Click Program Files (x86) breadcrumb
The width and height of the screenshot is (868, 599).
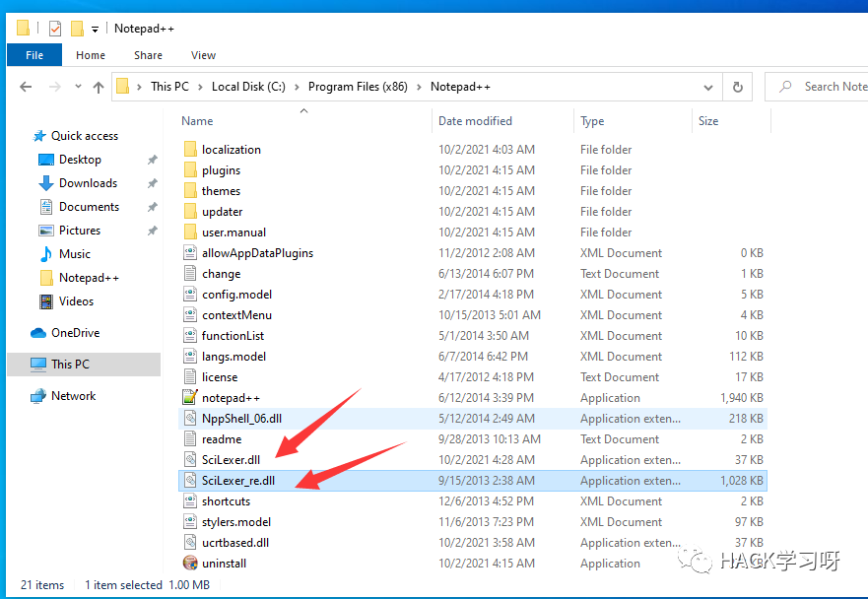(x=358, y=87)
